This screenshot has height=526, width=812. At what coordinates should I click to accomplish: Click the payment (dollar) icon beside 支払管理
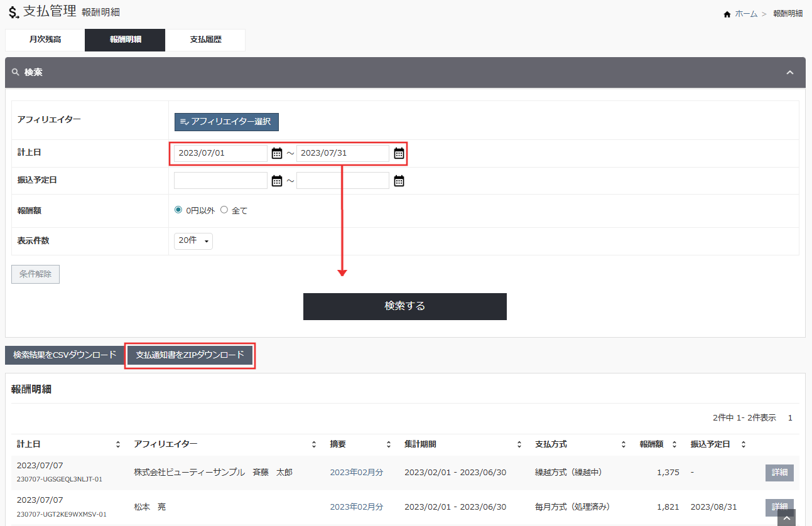(x=12, y=11)
